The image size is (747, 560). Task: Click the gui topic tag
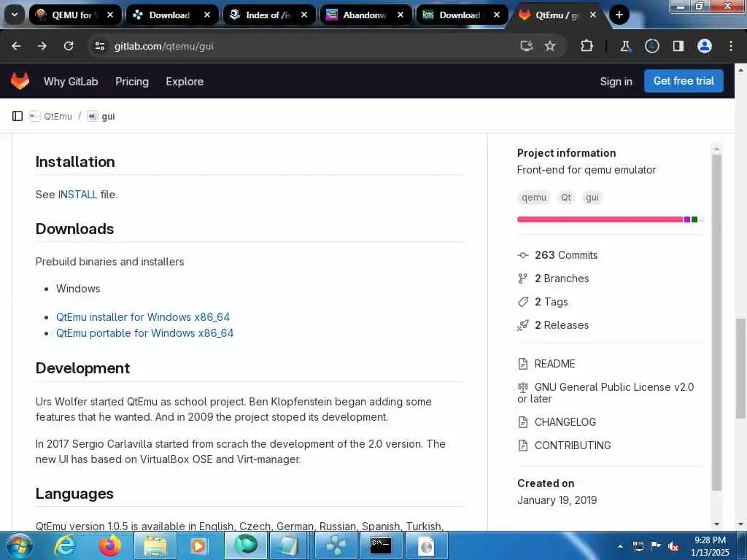592,197
